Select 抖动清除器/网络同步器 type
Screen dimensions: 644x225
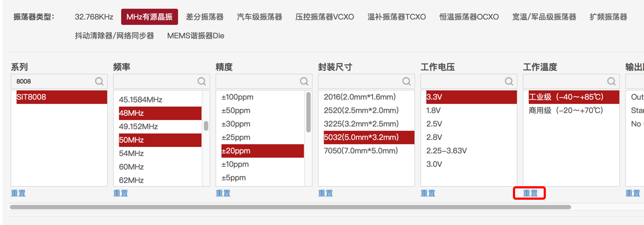tap(114, 36)
